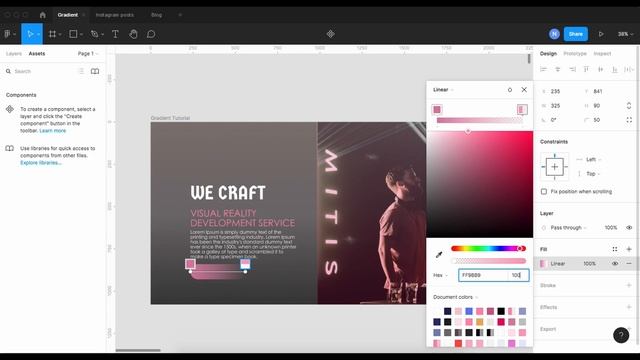Click the Create component icon in the toolbar
The height and width of the screenshot is (360, 640).
point(331,34)
